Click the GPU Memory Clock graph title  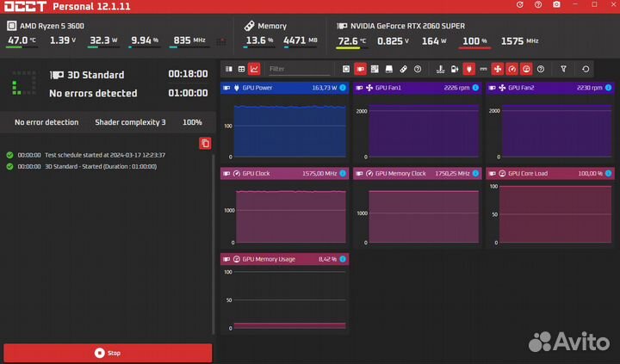(x=400, y=173)
